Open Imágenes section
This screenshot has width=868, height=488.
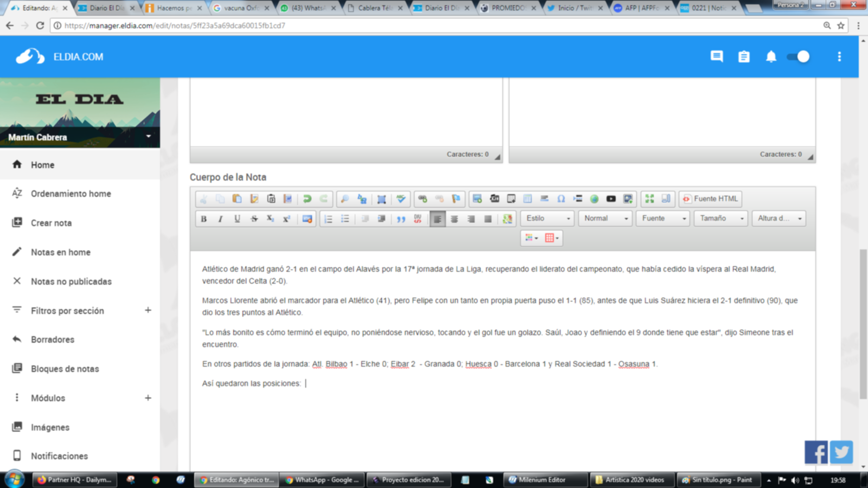pos(80,427)
